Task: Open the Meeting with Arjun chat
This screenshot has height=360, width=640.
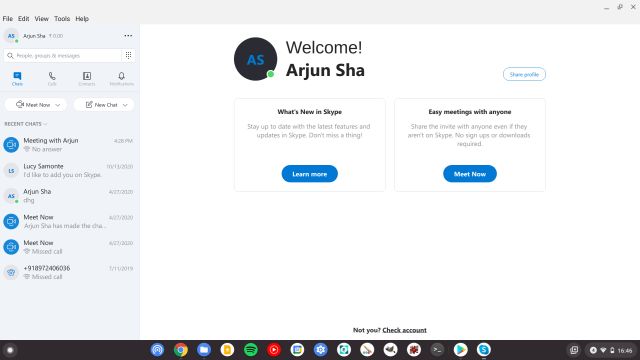Action: coord(69,144)
